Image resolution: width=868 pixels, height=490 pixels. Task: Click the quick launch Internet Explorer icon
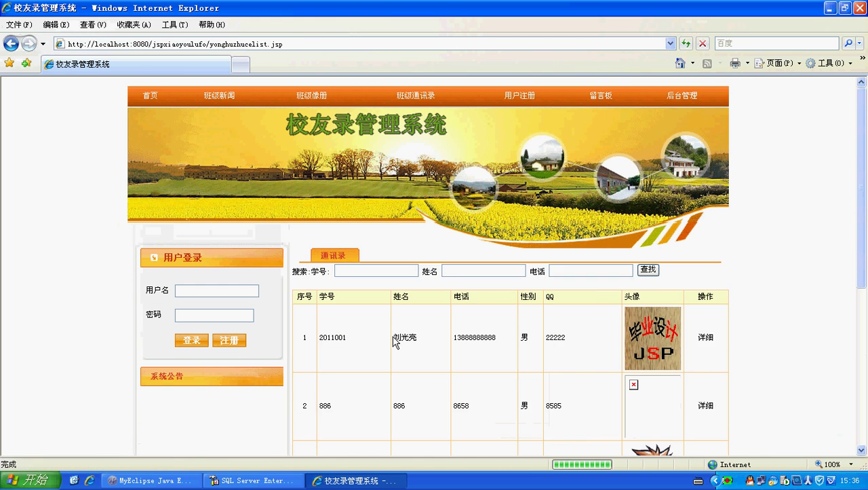point(89,480)
